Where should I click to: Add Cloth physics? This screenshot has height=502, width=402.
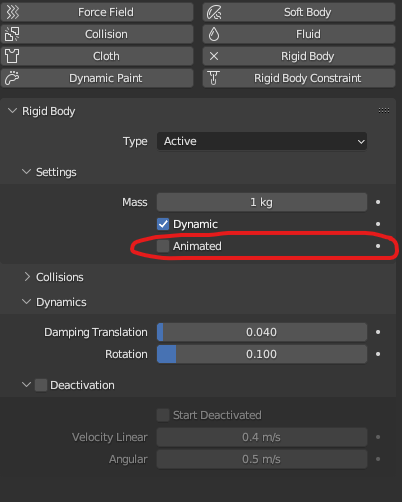click(x=97, y=56)
